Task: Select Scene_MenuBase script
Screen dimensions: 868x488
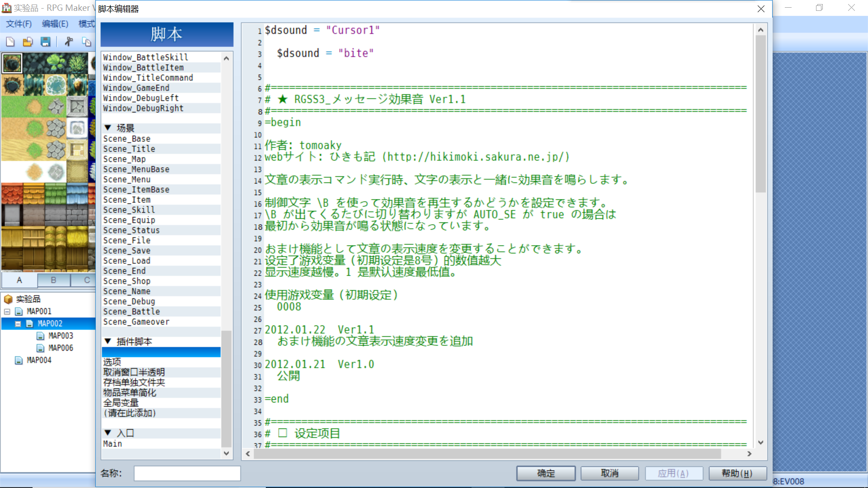Action: point(161,169)
